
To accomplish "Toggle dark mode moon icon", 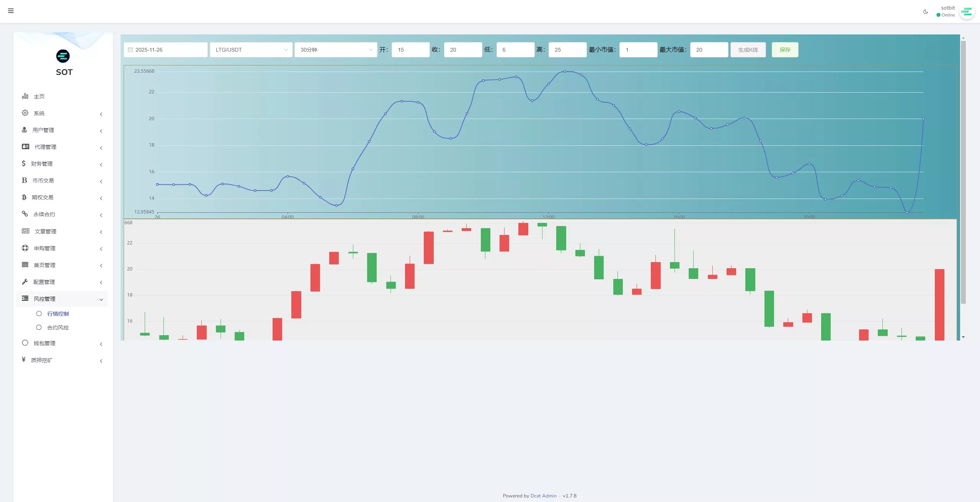I will tap(926, 12).
